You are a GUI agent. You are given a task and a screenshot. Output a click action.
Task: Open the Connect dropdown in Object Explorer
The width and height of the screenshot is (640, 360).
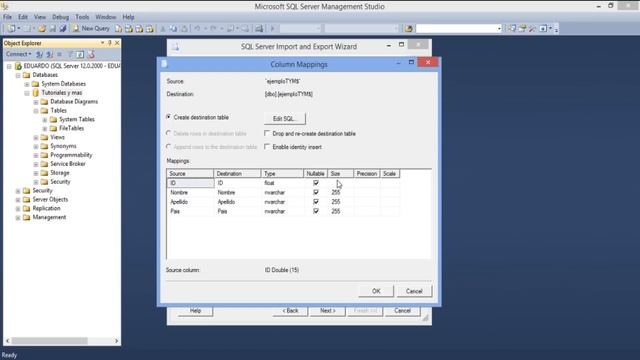click(x=18, y=54)
